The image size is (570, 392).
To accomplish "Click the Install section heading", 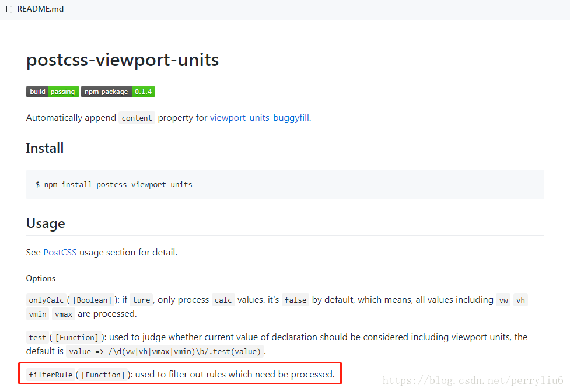I will tap(45, 148).
